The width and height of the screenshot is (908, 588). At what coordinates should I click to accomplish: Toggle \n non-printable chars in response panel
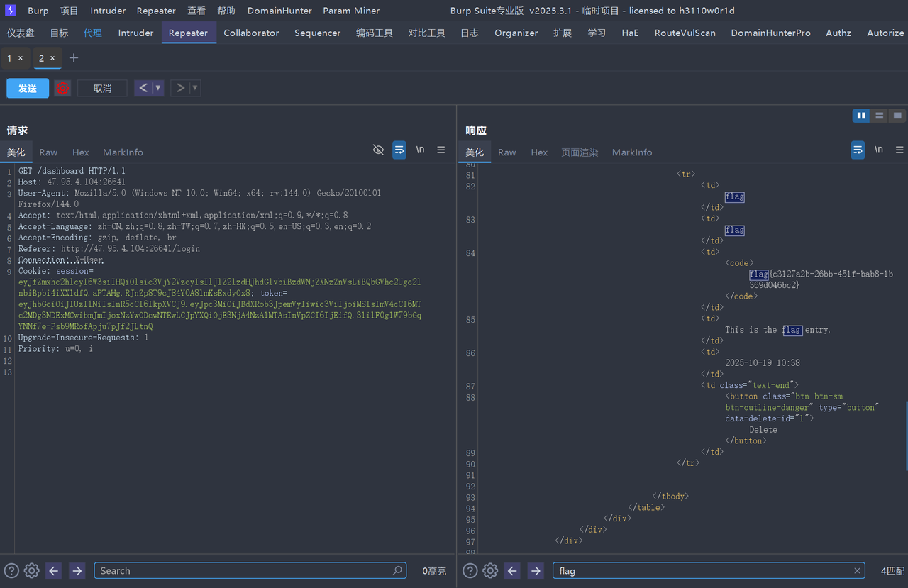coord(879,150)
